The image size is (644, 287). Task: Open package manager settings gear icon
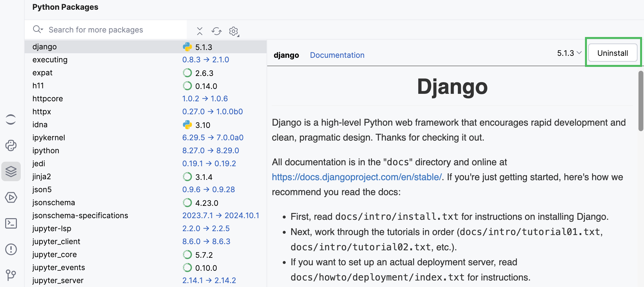click(233, 31)
